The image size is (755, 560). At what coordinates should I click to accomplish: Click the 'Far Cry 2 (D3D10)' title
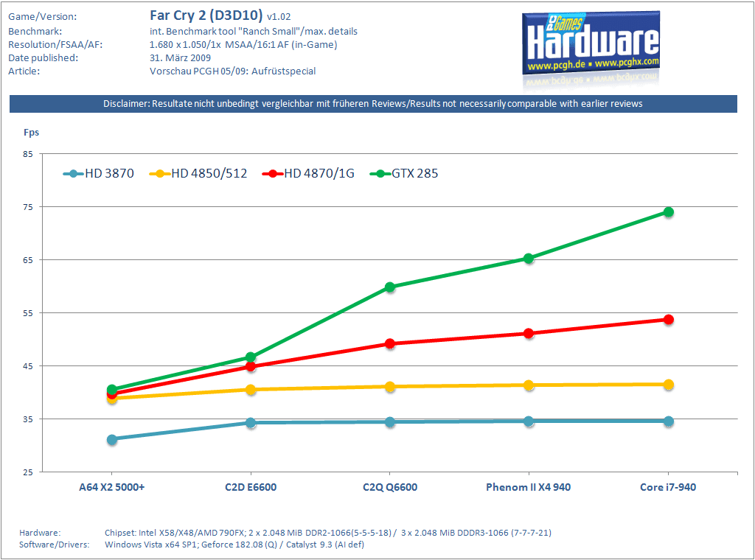[x=206, y=15]
